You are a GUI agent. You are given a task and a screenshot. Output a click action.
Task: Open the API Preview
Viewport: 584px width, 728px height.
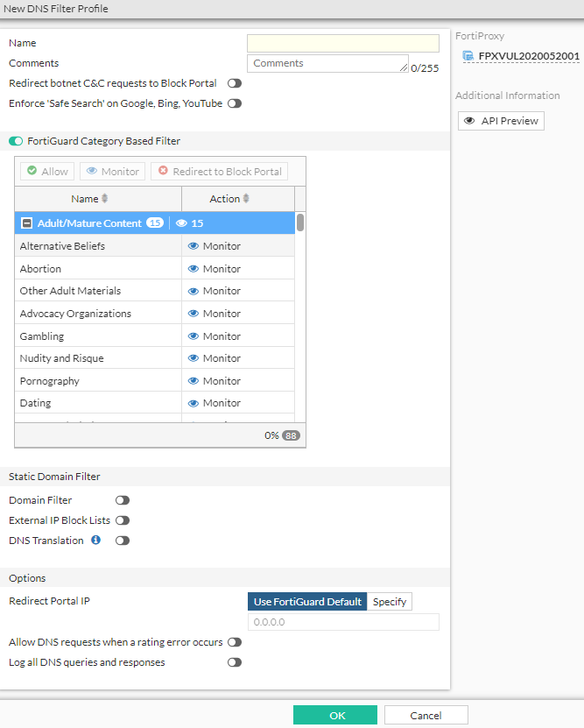(501, 121)
